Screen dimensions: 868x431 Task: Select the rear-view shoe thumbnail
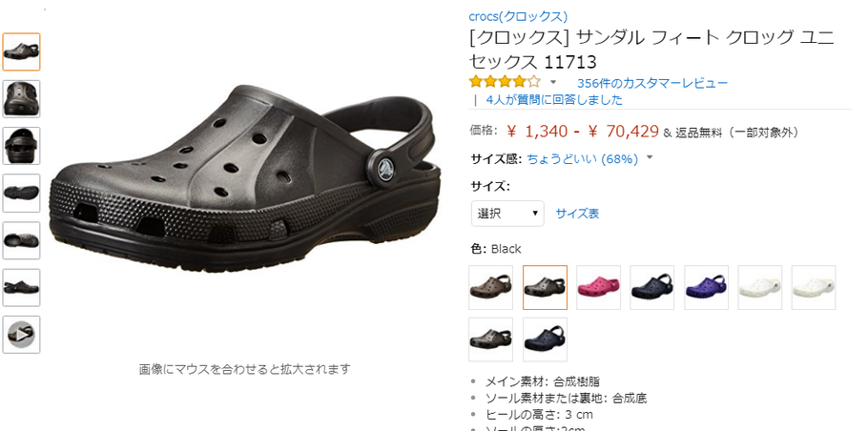[x=21, y=146]
